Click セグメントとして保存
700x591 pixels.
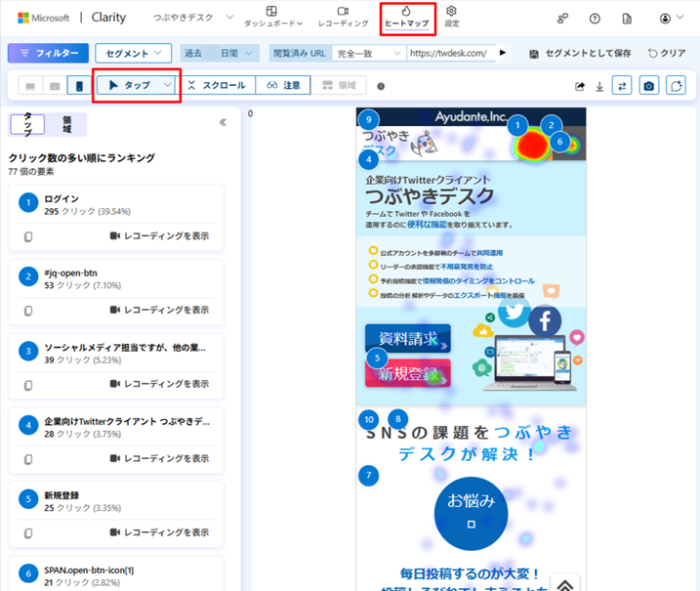pos(580,53)
